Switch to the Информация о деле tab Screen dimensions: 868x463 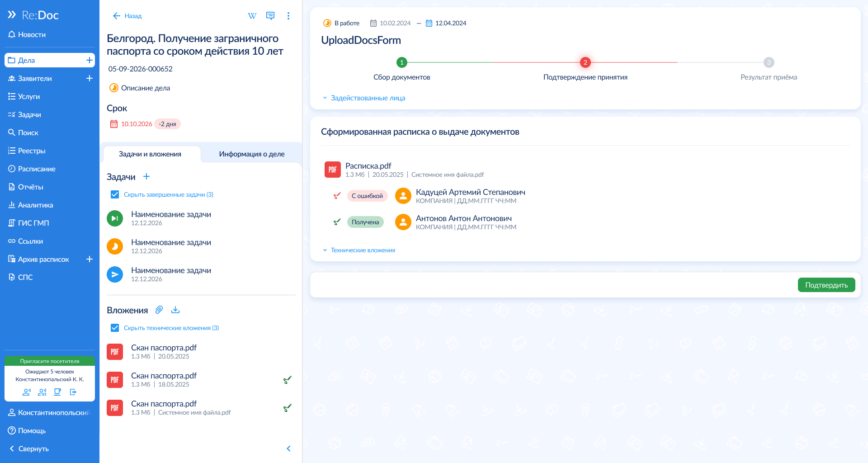point(251,154)
